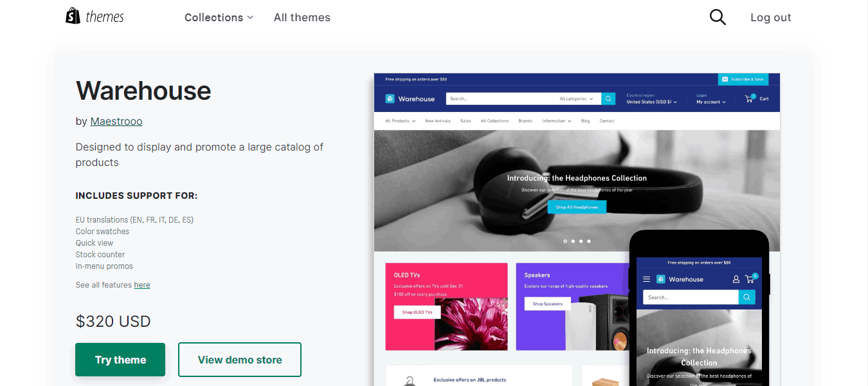Click the cart icon in desktop preview
The height and width of the screenshot is (386, 868).
pyautogui.click(x=749, y=98)
